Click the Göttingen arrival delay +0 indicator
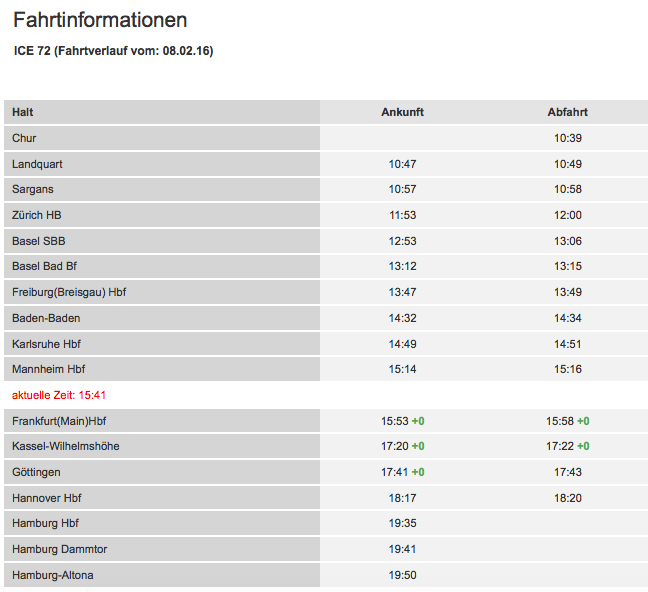Viewport: 648px width, 592px height. [x=418, y=472]
